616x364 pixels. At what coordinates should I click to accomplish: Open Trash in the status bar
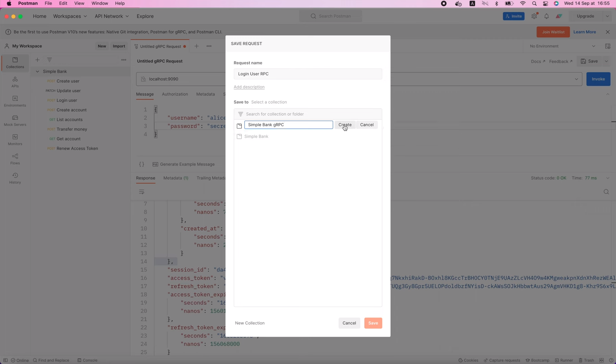[586, 360]
